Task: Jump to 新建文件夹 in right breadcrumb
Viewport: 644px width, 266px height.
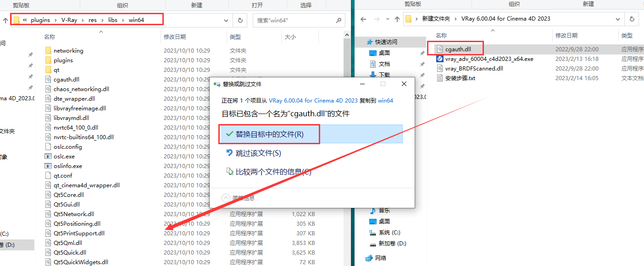Action: [x=436, y=19]
